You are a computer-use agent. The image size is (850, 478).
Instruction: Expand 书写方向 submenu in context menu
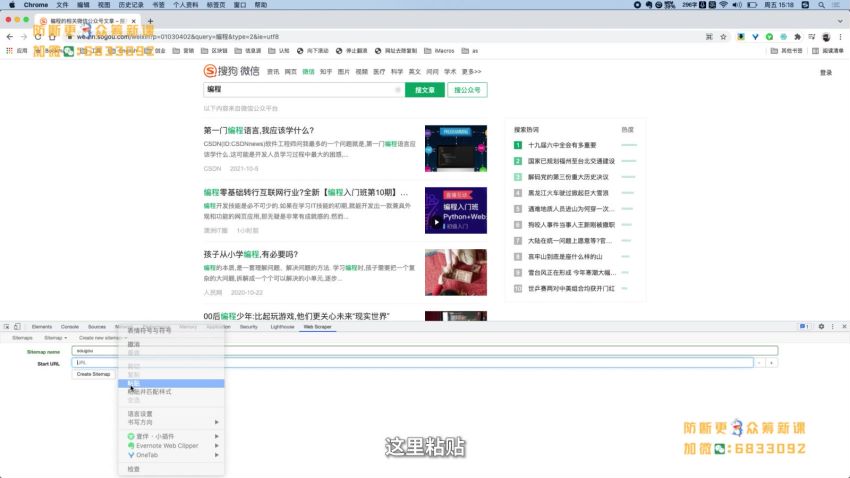[x=171, y=422]
